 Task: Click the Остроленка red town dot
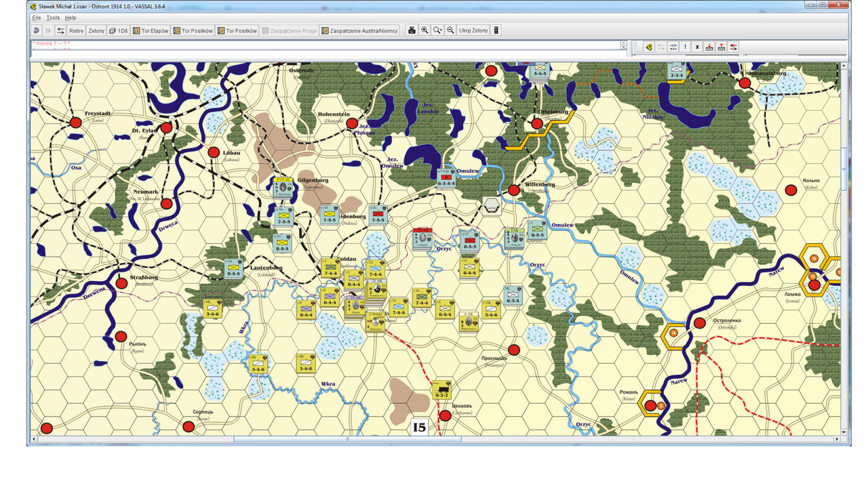pos(700,323)
